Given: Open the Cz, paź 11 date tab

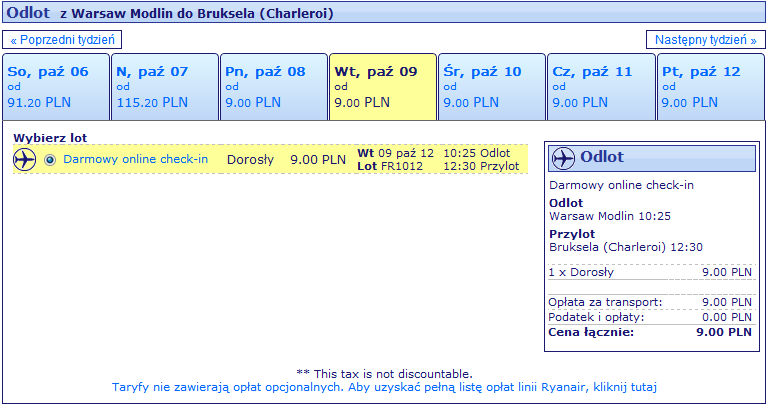Looking at the screenshot, I should click(601, 87).
